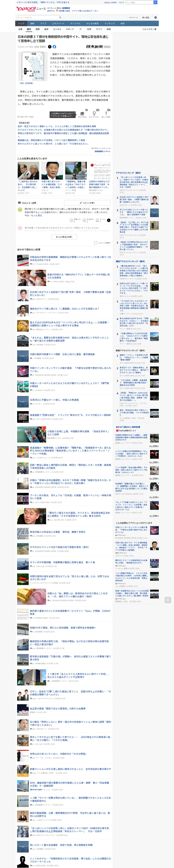Open comment count icon showing 18

point(37,47)
